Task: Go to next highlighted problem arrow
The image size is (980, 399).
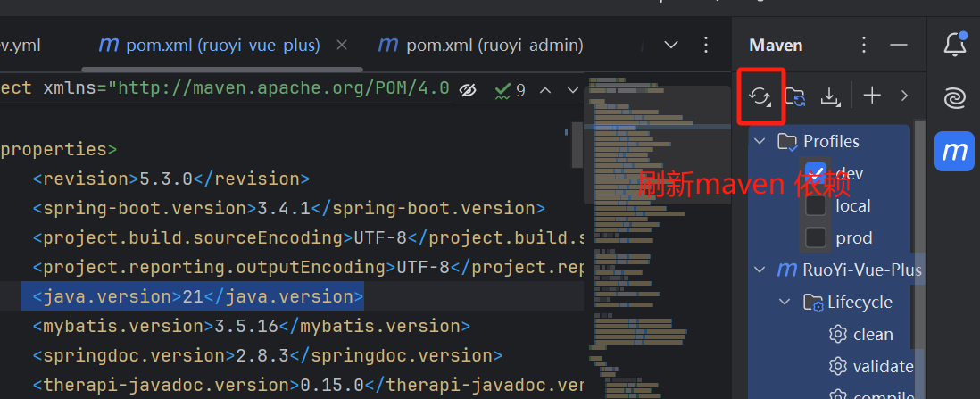Action: pyautogui.click(x=572, y=91)
